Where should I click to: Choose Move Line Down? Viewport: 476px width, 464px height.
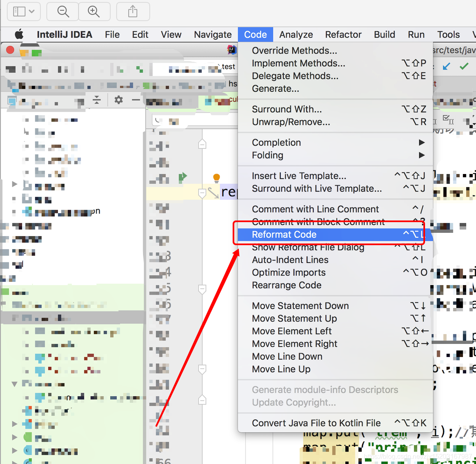pos(335,356)
